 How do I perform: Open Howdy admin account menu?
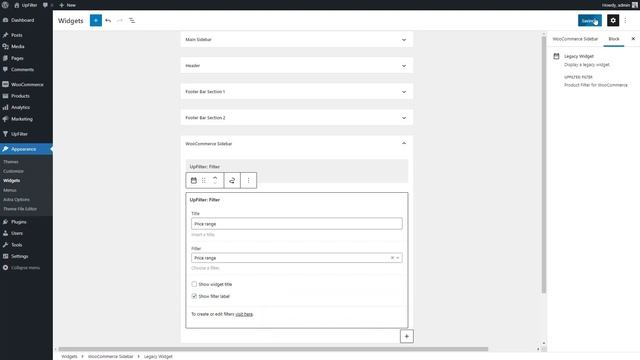pyautogui.click(x=620, y=5)
